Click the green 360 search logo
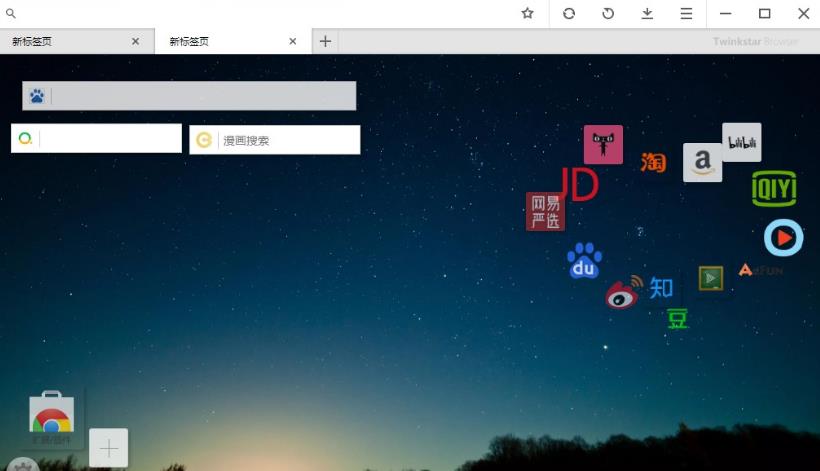Image resolution: width=820 pixels, height=471 pixels. 25,139
